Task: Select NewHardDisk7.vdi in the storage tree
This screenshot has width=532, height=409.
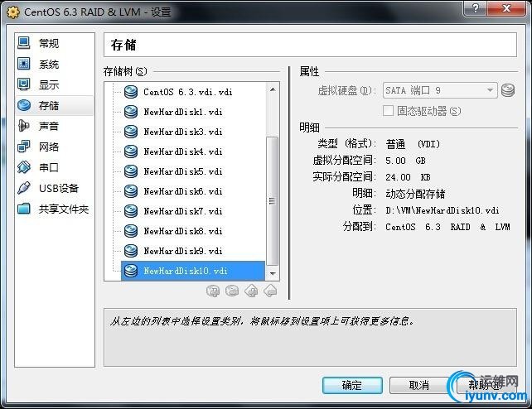Action: [193, 211]
